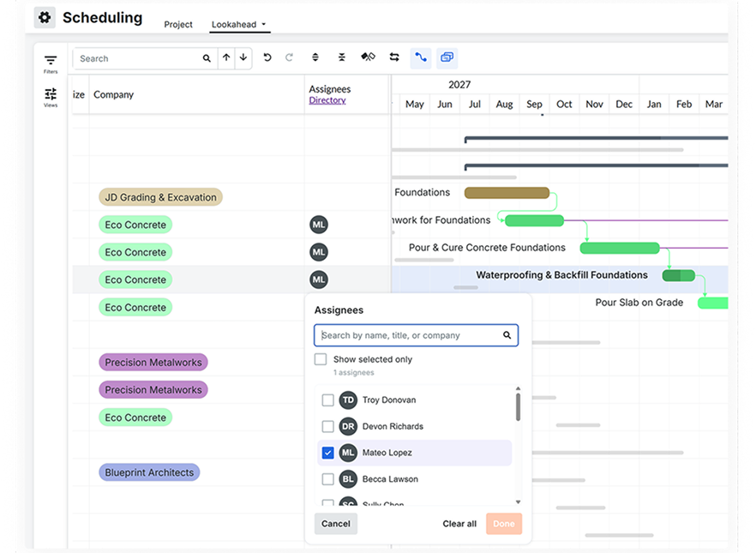This screenshot has width=756, height=553.
Task: Click Mateo Lopez's ML avatar in the list
Action: (348, 453)
